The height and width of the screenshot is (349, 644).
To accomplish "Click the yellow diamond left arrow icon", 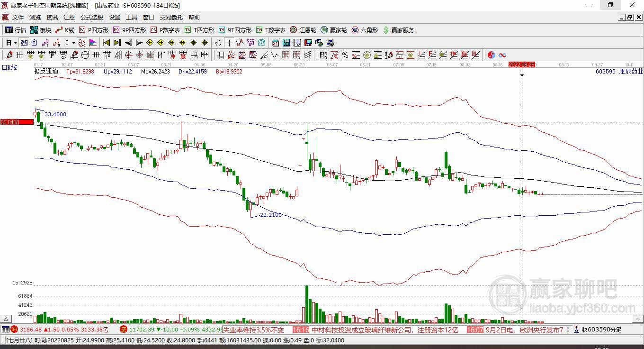I will pyautogui.click(x=150, y=43).
